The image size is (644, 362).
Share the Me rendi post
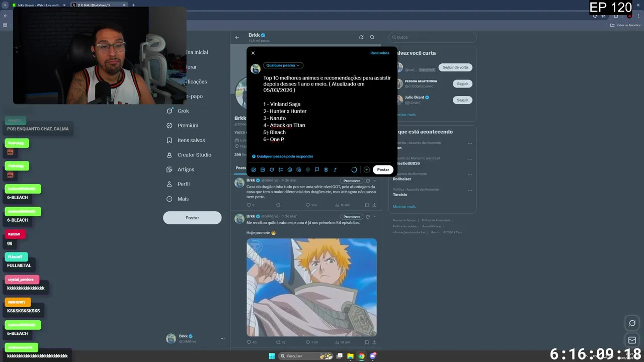[374, 342]
